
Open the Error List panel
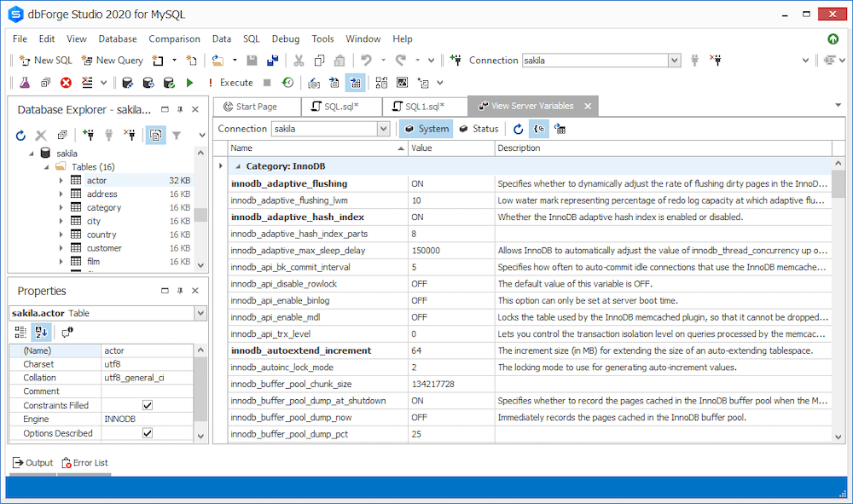(x=84, y=462)
